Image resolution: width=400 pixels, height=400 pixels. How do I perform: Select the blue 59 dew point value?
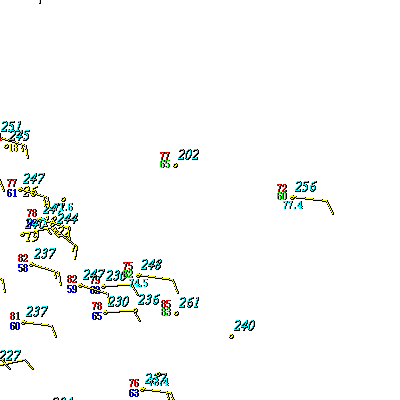click(72, 289)
